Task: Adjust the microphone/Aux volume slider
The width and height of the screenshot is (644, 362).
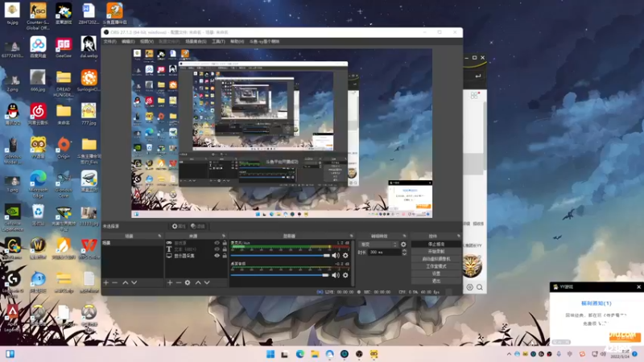Action: 280,255
